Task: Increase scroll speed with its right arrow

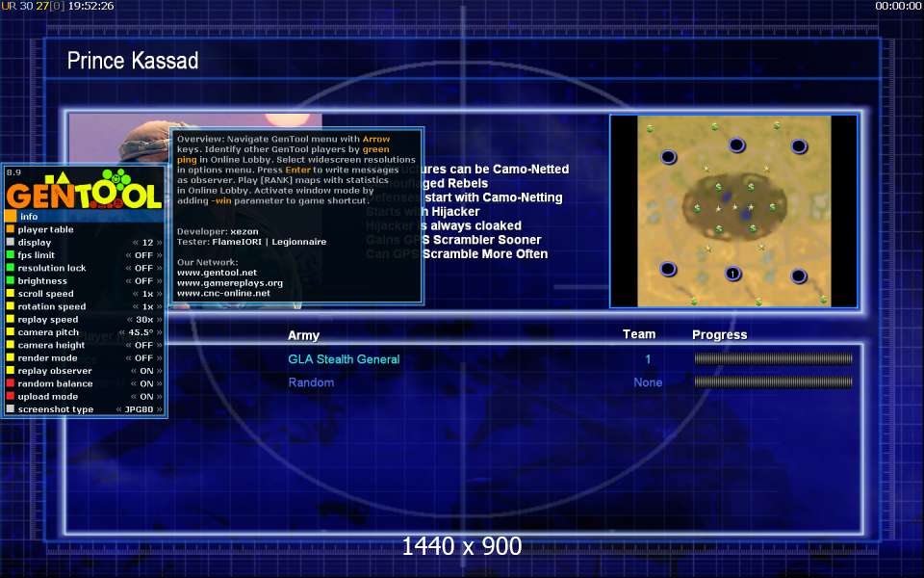Action: pyautogui.click(x=159, y=294)
